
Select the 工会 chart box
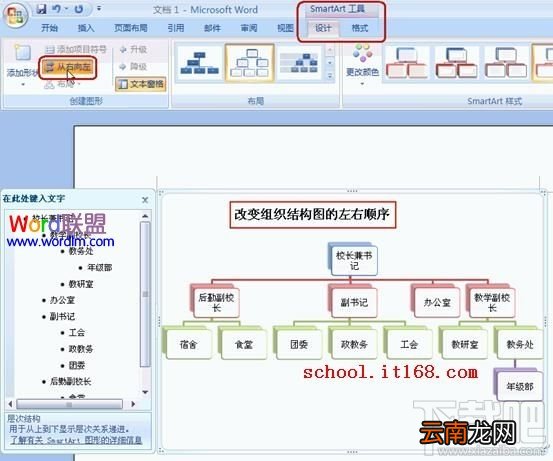(409, 344)
